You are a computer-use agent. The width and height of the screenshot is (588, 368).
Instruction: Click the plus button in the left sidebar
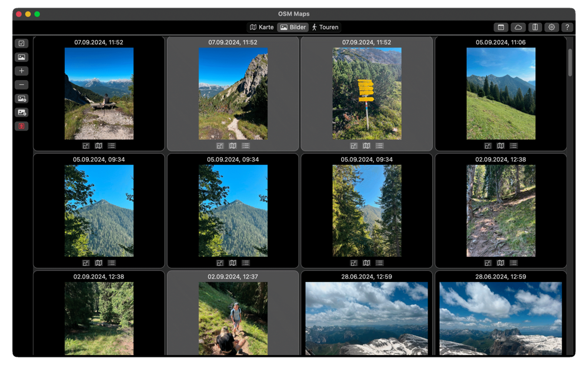click(x=21, y=71)
